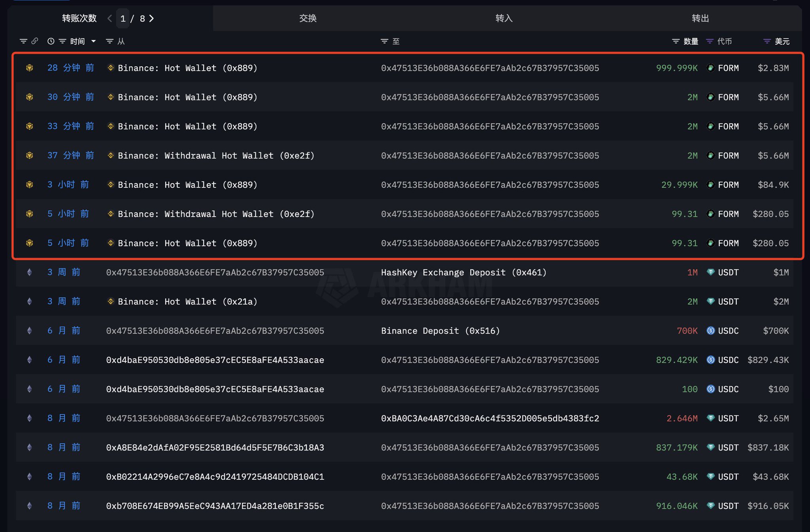This screenshot has height=532, width=810.
Task: Click Binance logo beside Hot Wallet (0x21a)
Action: [x=111, y=301]
